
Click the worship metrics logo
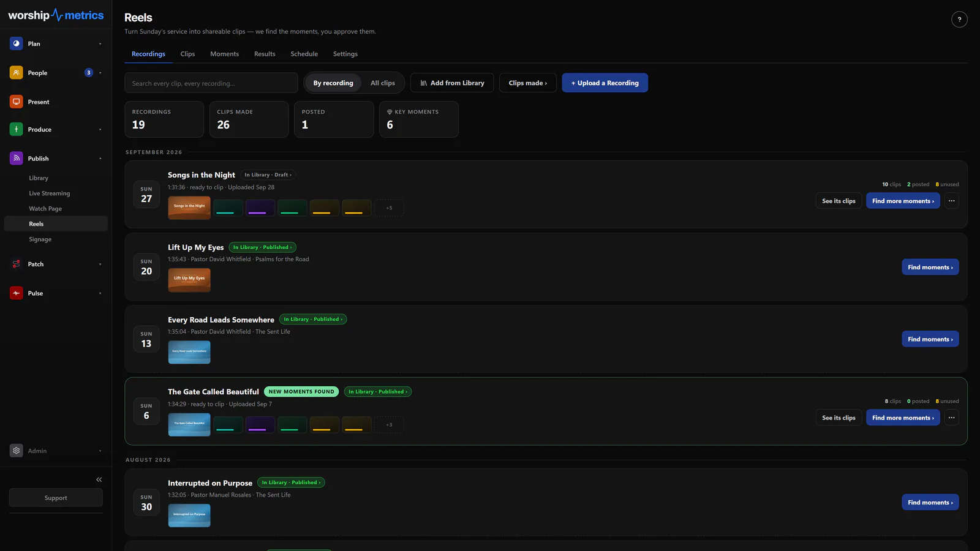click(x=56, y=15)
